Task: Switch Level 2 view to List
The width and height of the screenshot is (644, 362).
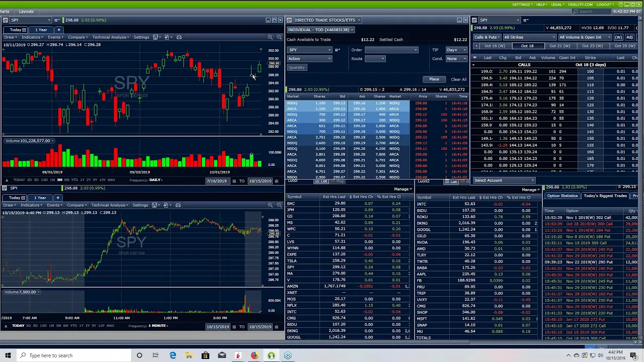Action: pos(321,181)
